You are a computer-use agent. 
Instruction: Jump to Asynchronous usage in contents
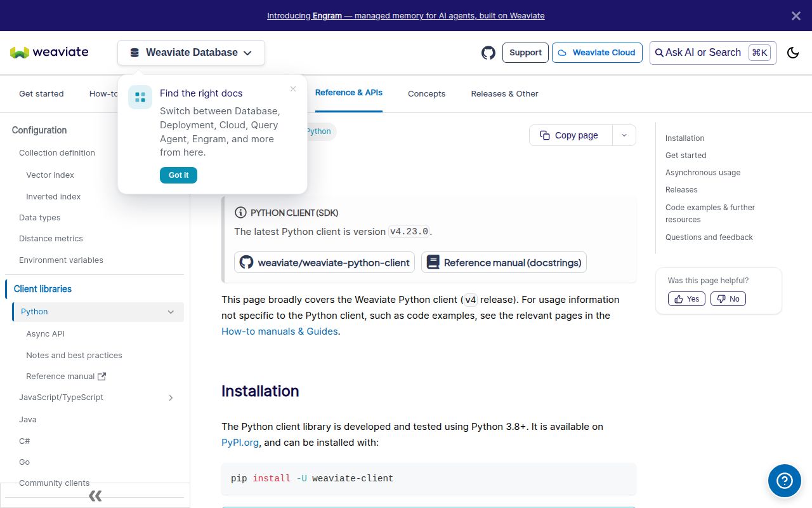click(703, 173)
